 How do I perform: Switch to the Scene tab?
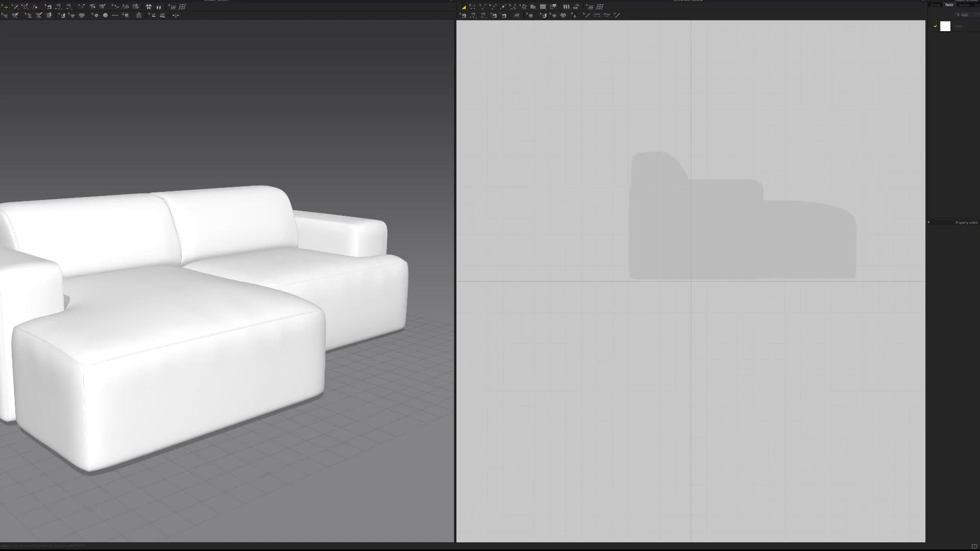tap(935, 5)
